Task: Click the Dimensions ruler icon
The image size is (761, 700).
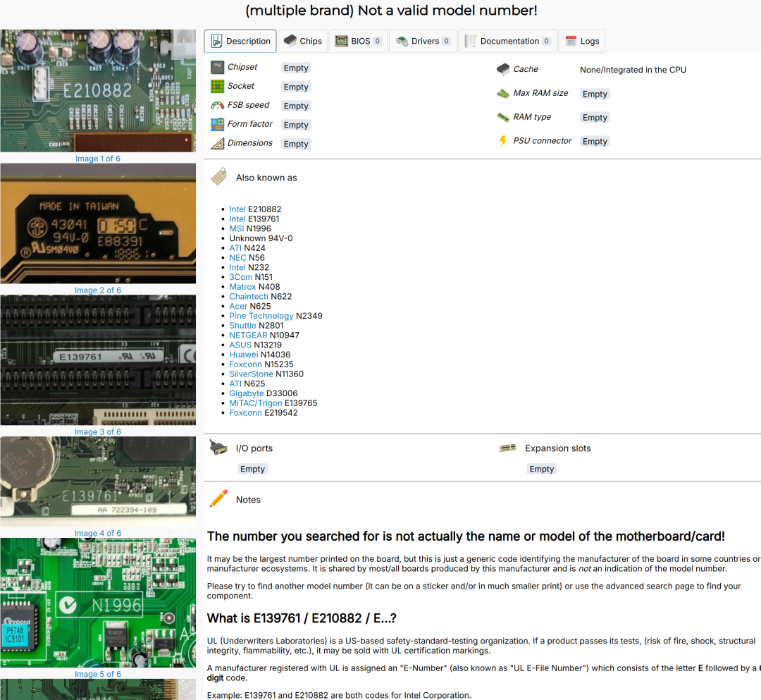Action: pyautogui.click(x=217, y=143)
